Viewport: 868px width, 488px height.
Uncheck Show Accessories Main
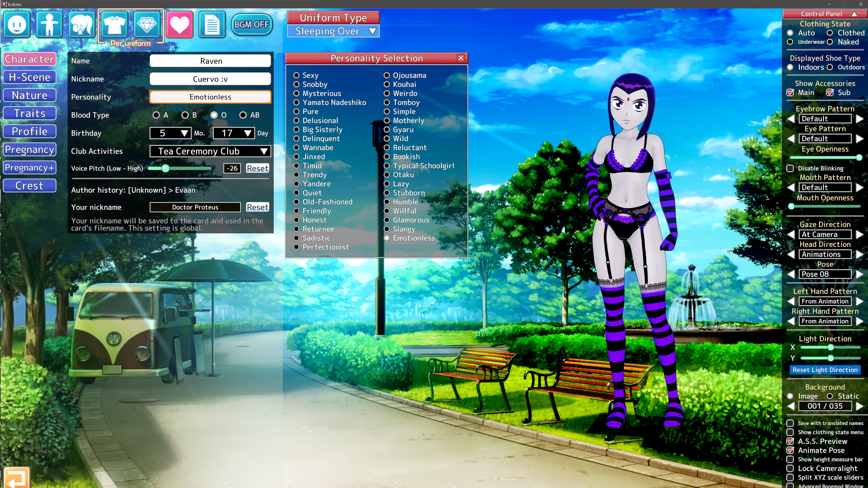click(790, 93)
